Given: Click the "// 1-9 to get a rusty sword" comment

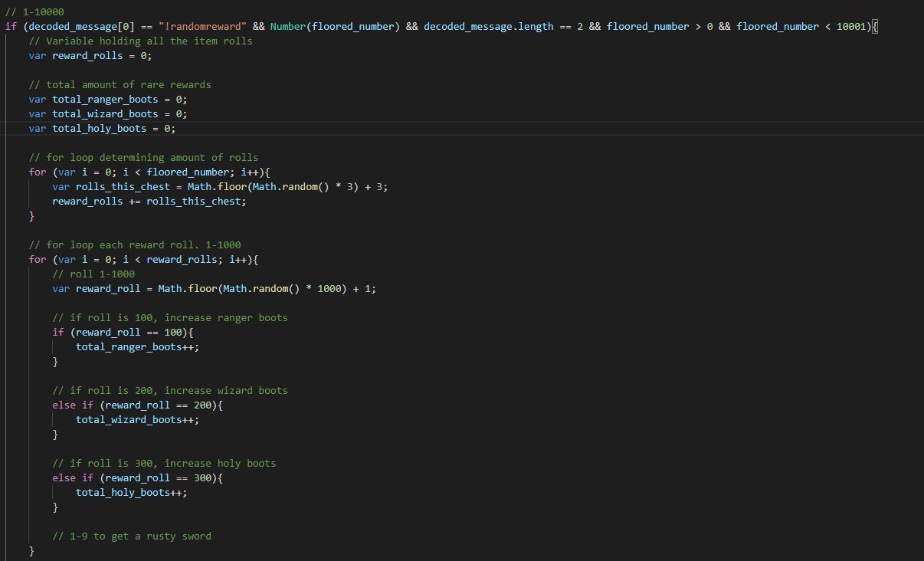Looking at the screenshot, I should (131, 536).
